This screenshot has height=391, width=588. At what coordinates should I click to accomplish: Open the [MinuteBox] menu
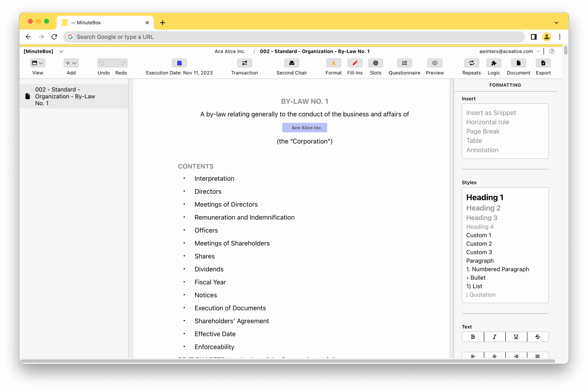point(43,51)
